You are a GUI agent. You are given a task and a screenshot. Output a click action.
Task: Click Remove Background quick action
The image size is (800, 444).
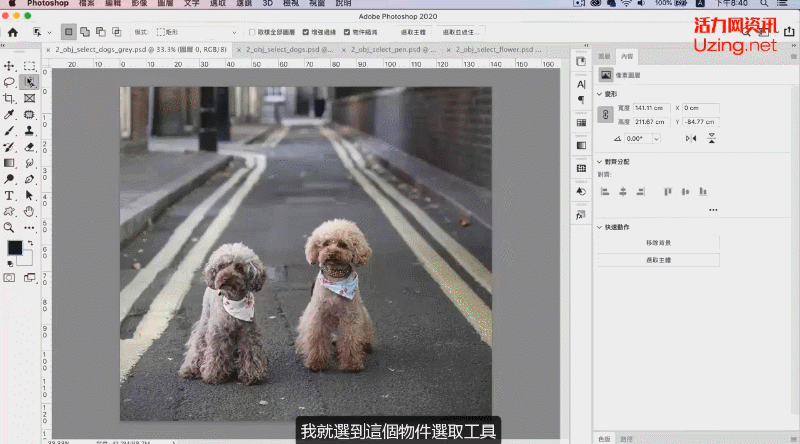tap(658, 243)
